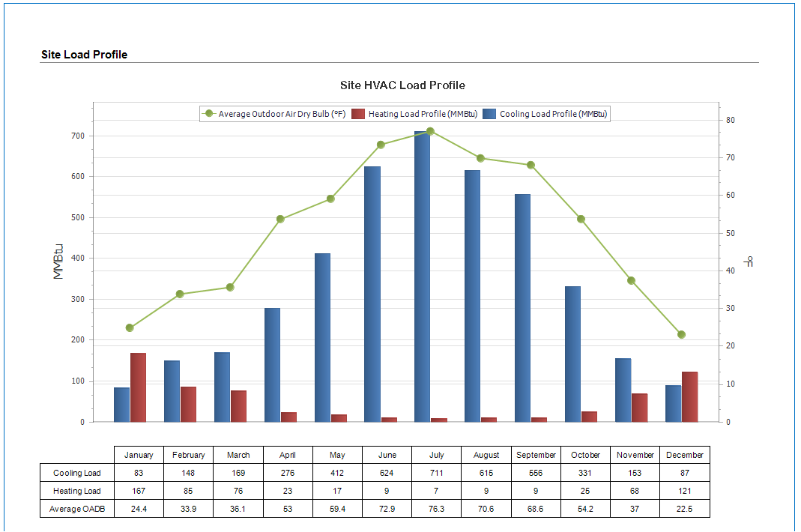Click the red January heating load bar
Screen dimensions: 801x532
[139, 387]
